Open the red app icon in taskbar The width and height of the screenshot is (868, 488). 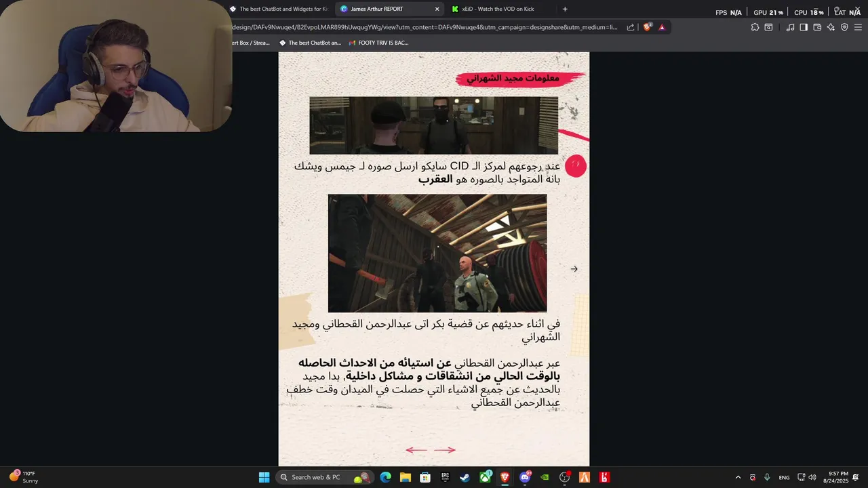point(604,477)
